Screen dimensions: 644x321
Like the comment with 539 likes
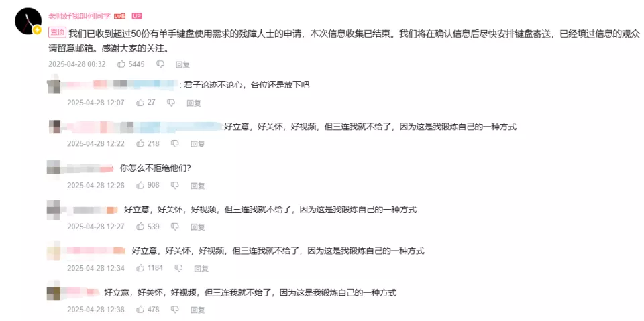pyautogui.click(x=140, y=227)
